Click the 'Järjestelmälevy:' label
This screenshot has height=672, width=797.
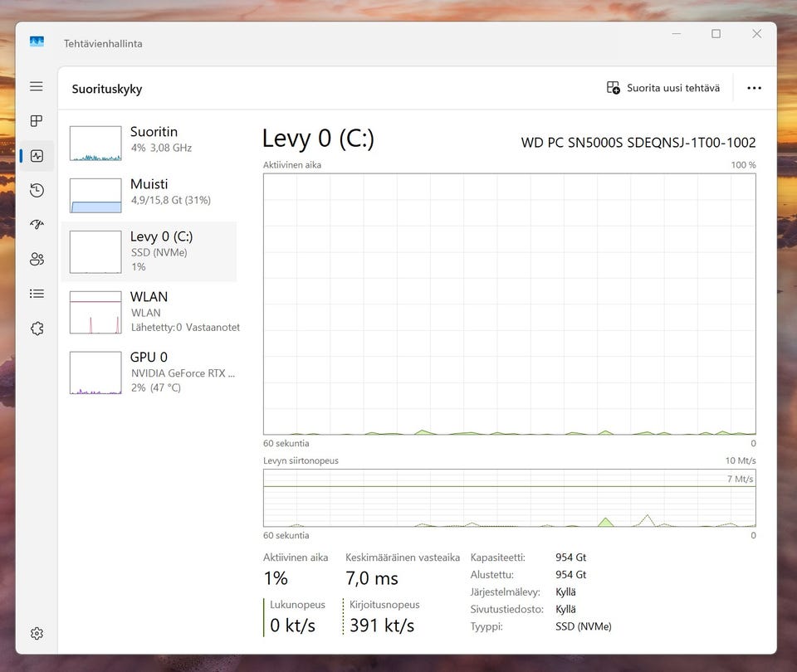(x=505, y=592)
